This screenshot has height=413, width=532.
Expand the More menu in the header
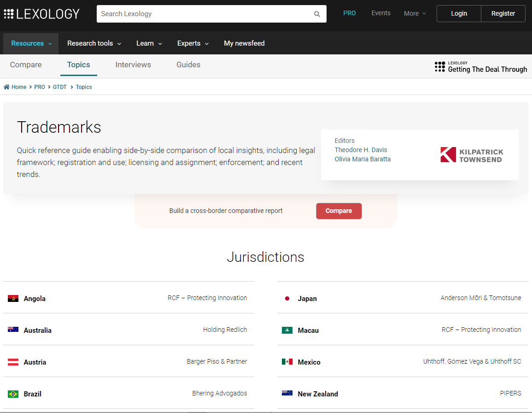pyautogui.click(x=415, y=13)
